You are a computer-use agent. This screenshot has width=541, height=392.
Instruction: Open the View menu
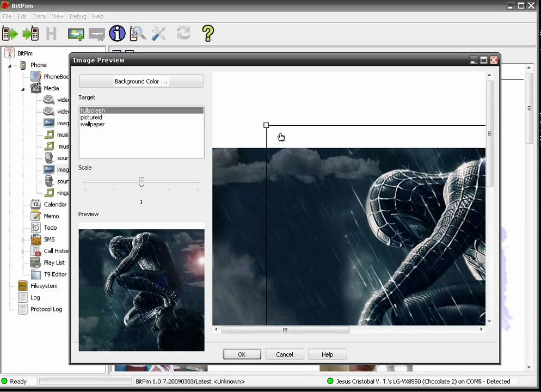click(x=58, y=16)
